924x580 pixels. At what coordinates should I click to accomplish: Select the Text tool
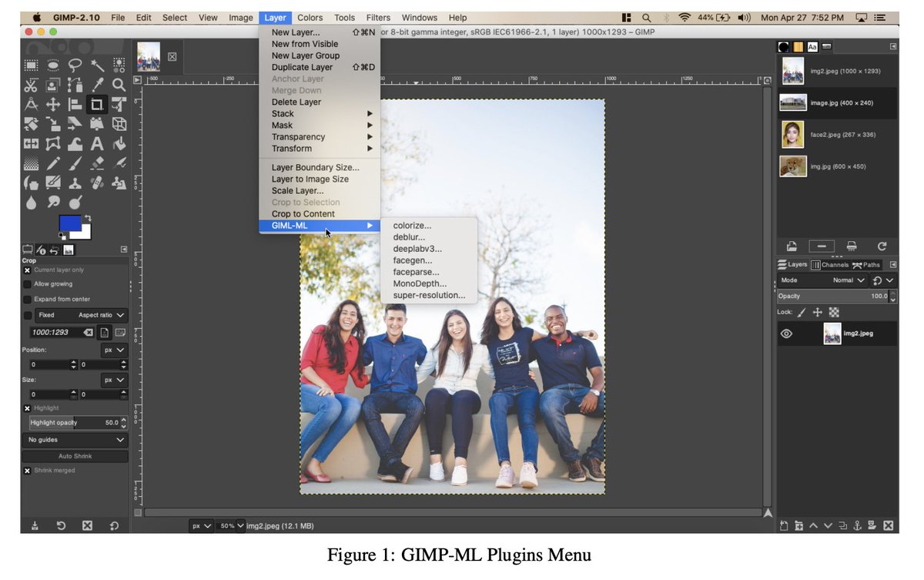click(97, 143)
